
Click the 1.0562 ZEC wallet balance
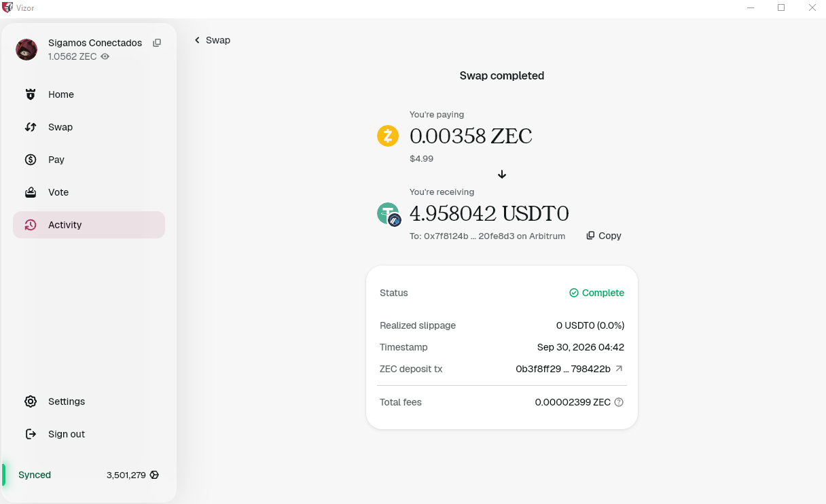pyautogui.click(x=73, y=57)
